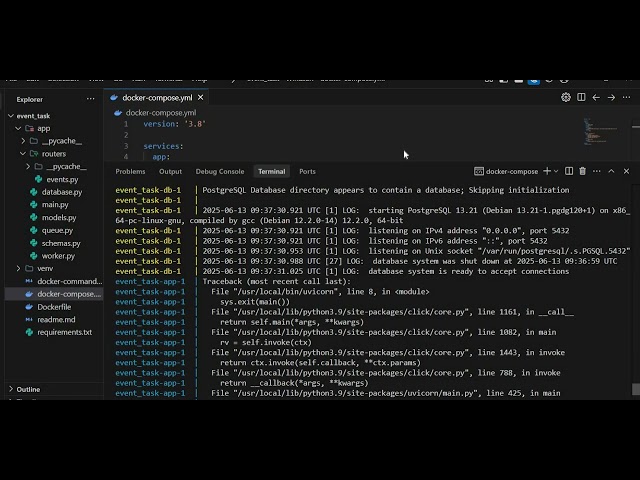Close the docker-compose.yml editor tab
Viewport: 640px width, 480px height.
click(x=200, y=98)
